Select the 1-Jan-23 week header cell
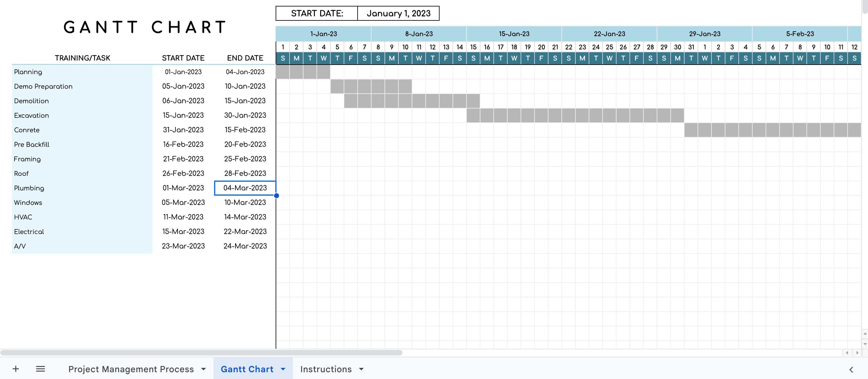The width and height of the screenshot is (868, 379). (x=323, y=34)
